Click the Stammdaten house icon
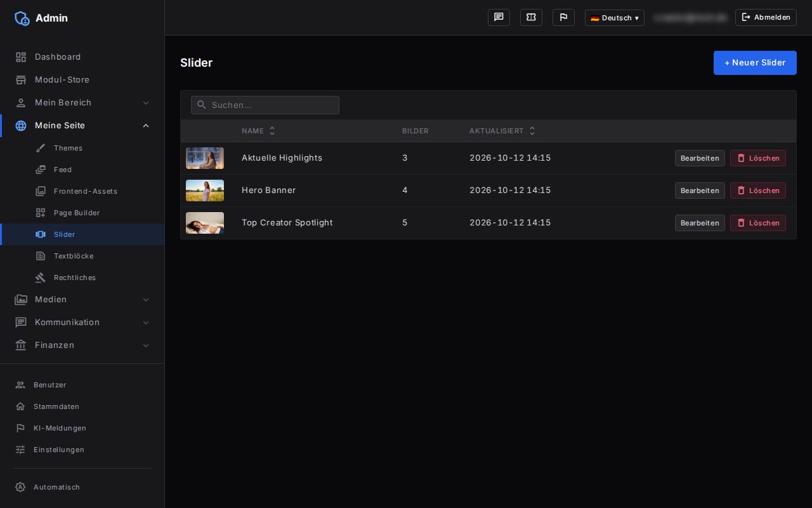The height and width of the screenshot is (508, 812). coord(20,406)
